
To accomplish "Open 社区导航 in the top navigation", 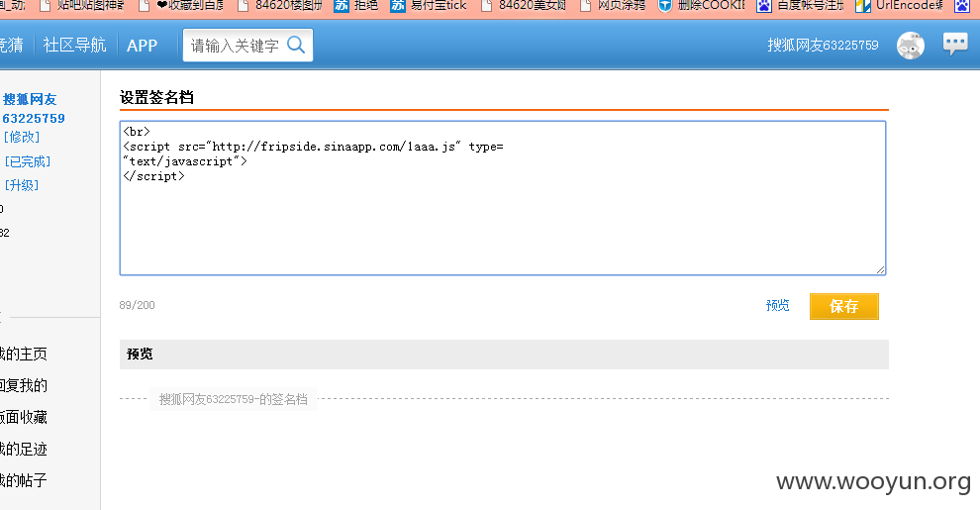I will point(74,45).
